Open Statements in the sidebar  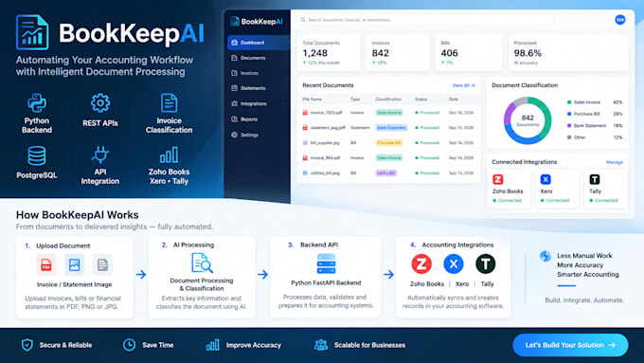pos(259,88)
